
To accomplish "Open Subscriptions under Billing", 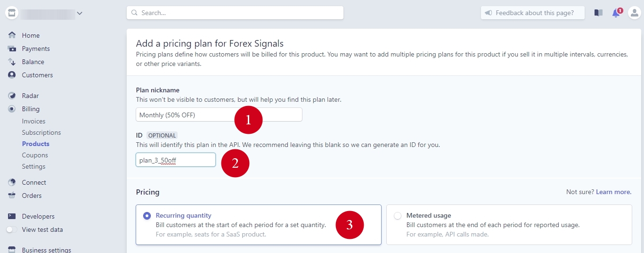I will click(x=41, y=132).
